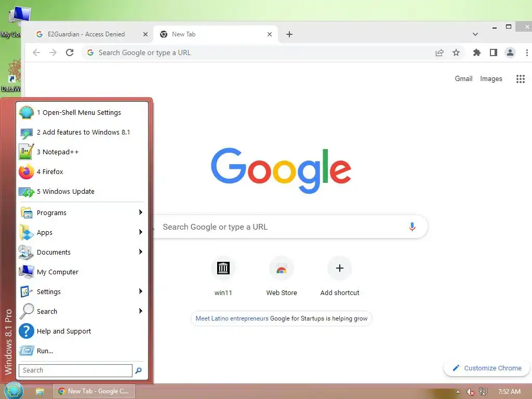The height and width of the screenshot is (399, 532).
Task: Click the Add shortcut plus tile
Action: pyautogui.click(x=340, y=276)
